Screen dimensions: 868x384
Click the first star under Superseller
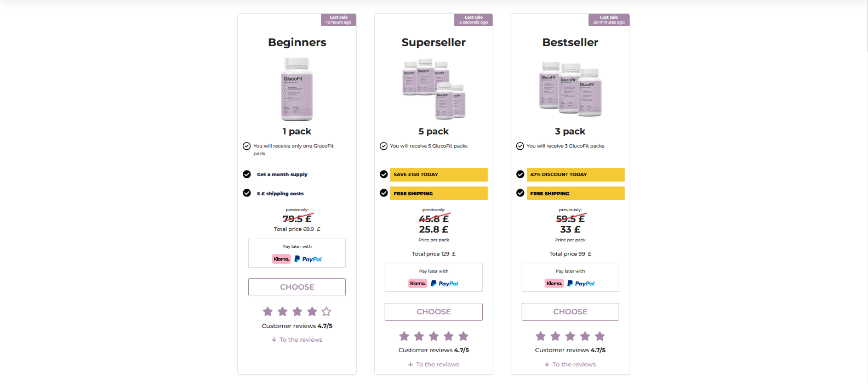tap(404, 336)
